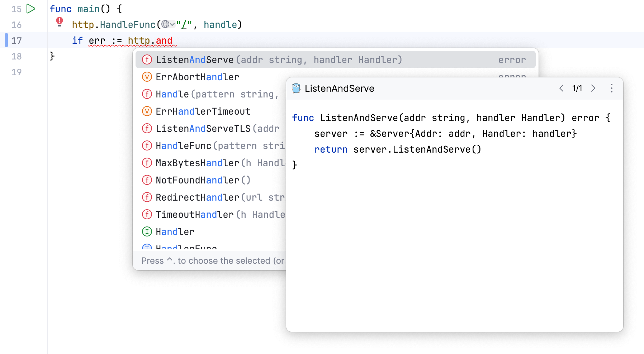This screenshot has width=644, height=354.
Task: Click line number 18 in gutter
Action: (16, 56)
